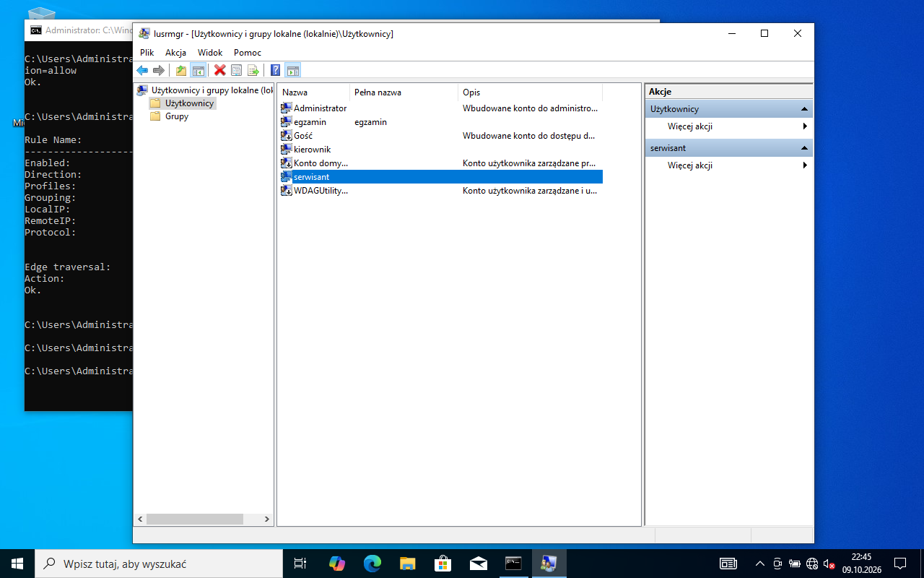Open Microsoft Edge from taskbar
The width and height of the screenshot is (924, 578).
pyautogui.click(x=372, y=564)
